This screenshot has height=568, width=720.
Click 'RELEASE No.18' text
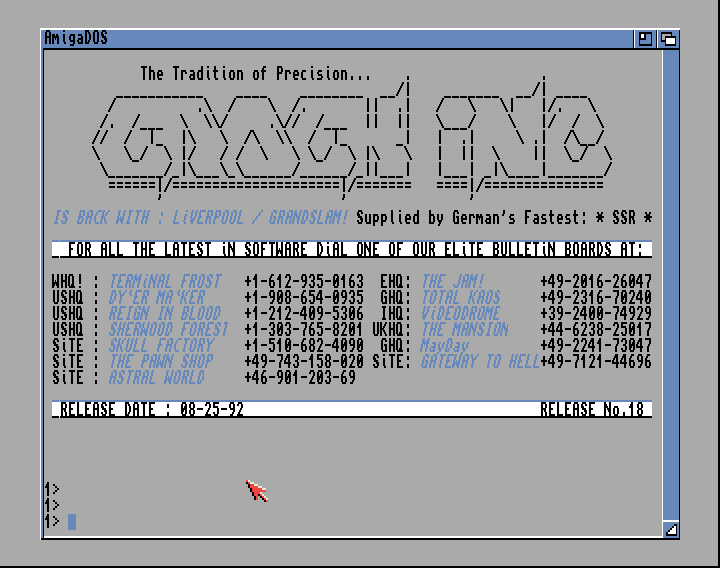(592, 409)
